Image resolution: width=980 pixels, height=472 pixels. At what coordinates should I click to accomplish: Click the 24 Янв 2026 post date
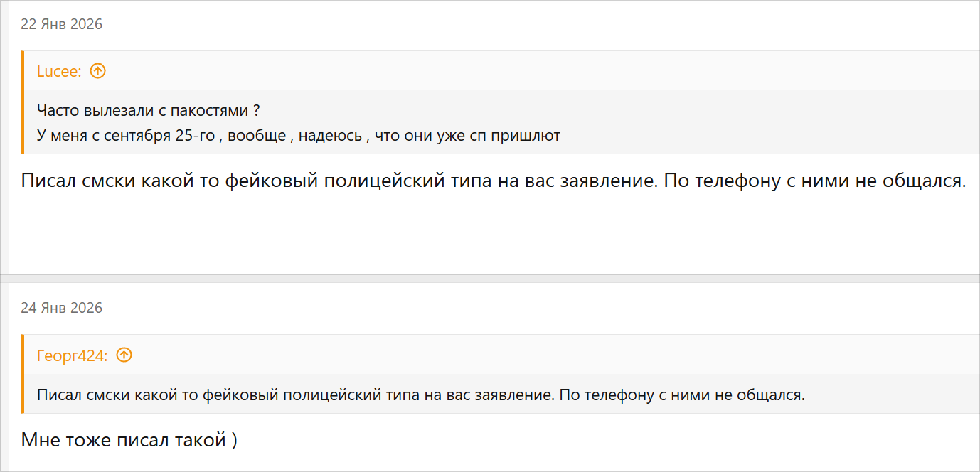tap(61, 308)
